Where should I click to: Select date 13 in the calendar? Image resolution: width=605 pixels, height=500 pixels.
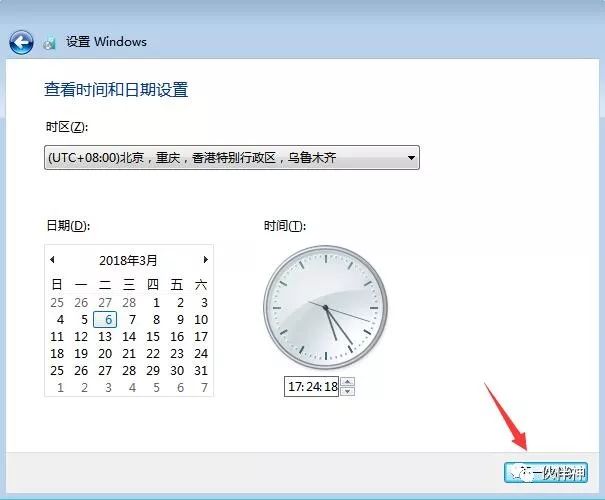point(105,336)
